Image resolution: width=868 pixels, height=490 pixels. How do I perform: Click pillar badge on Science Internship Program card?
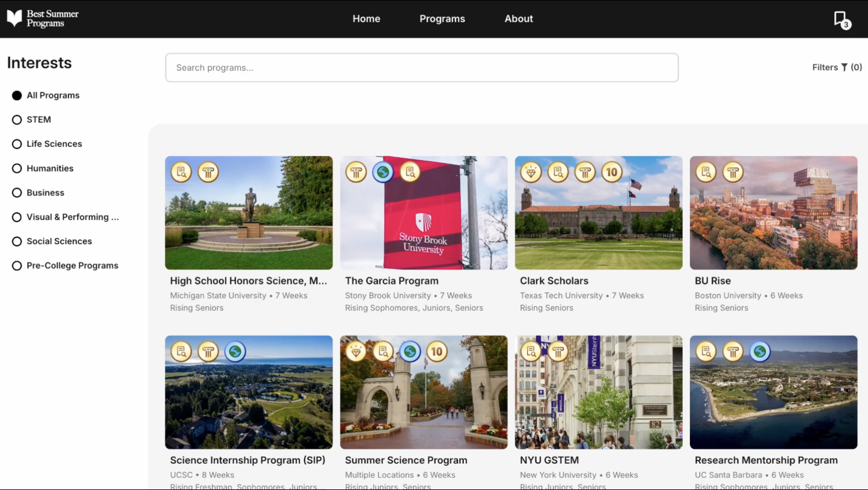tap(208, 351)
